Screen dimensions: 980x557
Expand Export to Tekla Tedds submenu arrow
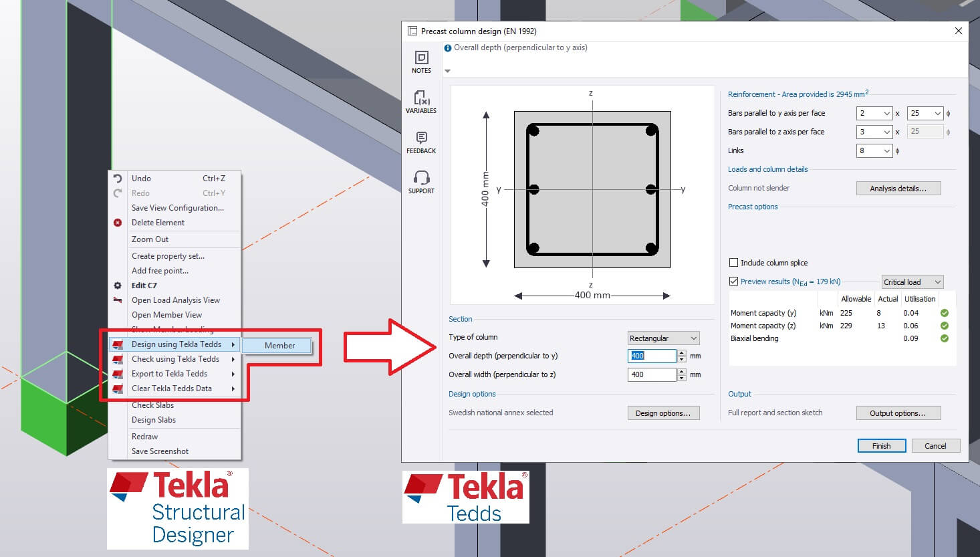233,374
